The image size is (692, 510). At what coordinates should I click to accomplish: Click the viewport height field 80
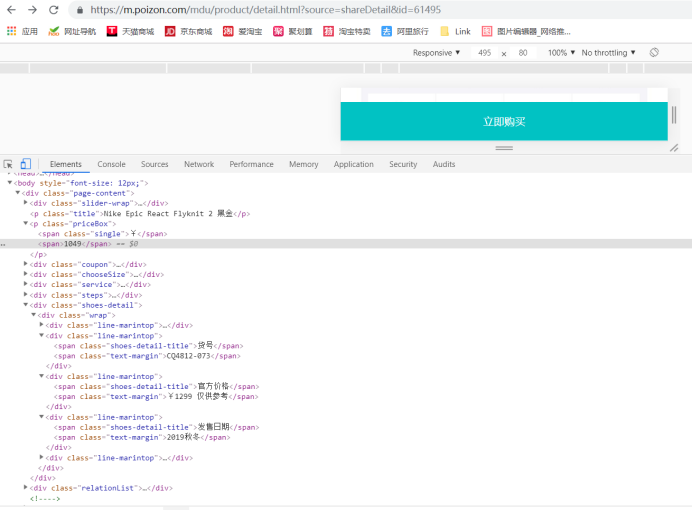coord(523,52)
